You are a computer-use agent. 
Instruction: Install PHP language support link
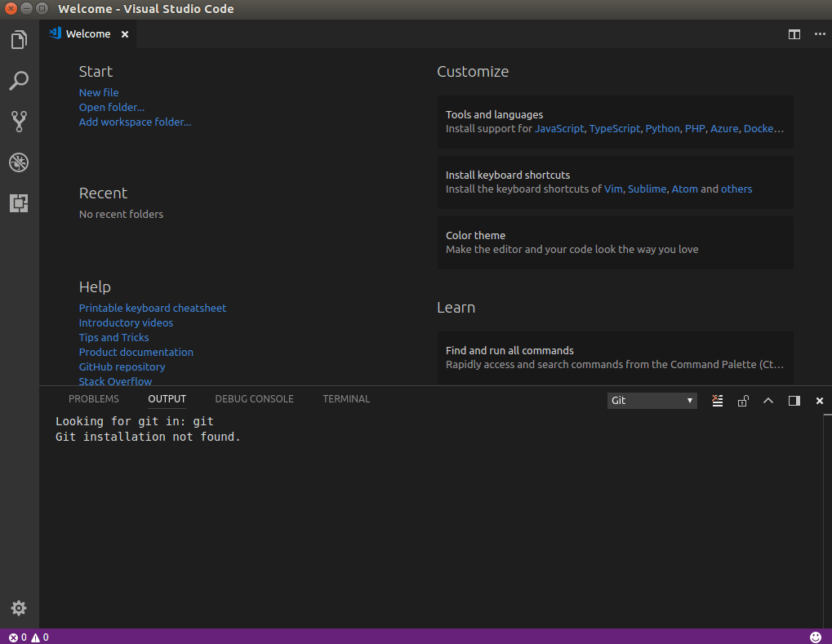(695, 129)
